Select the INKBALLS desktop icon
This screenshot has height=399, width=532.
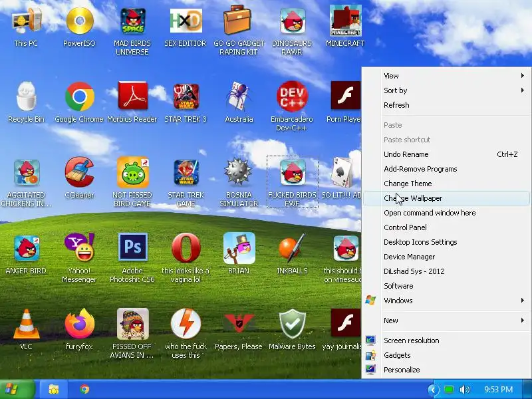click(x=292, y=247)
